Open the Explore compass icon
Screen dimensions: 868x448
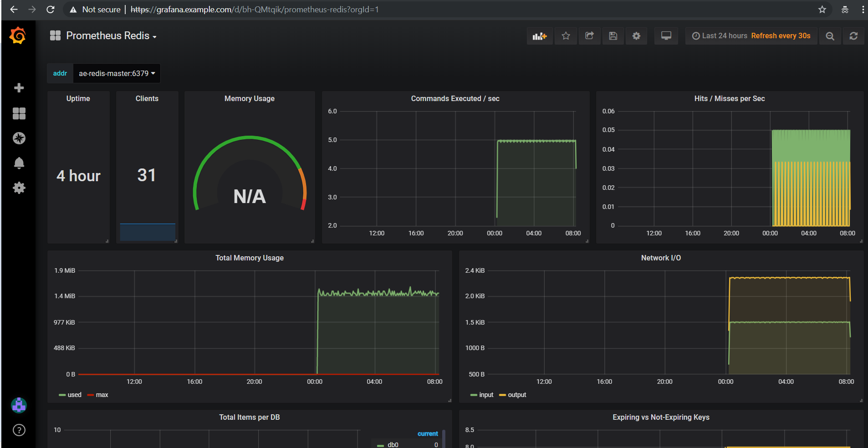tap(19, 138)
